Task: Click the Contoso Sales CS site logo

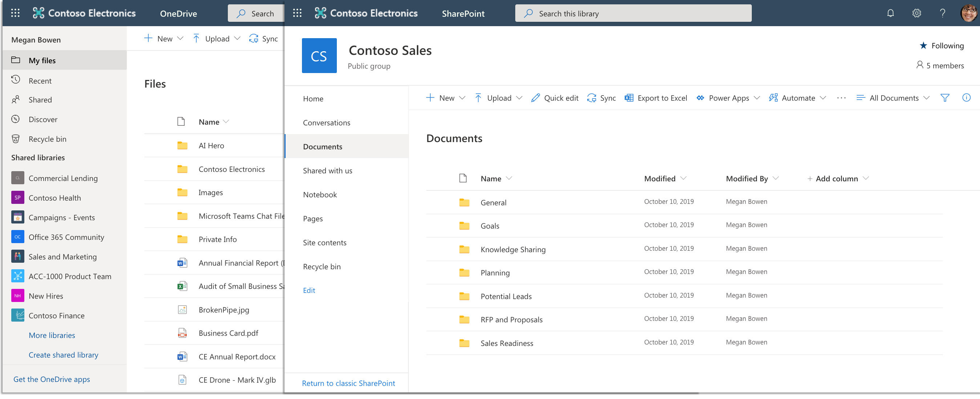Action: (319, 56)
